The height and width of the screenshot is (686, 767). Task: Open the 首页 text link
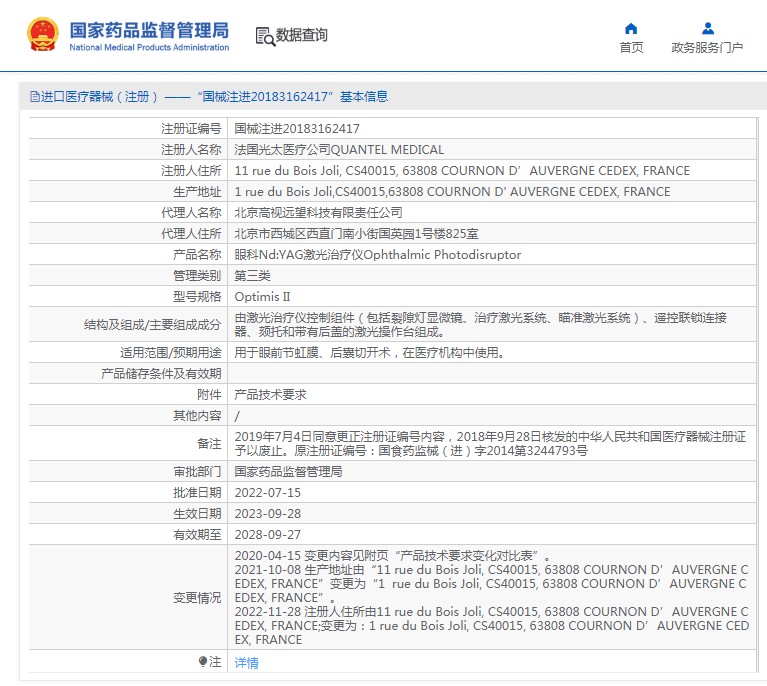click(631, 47)
